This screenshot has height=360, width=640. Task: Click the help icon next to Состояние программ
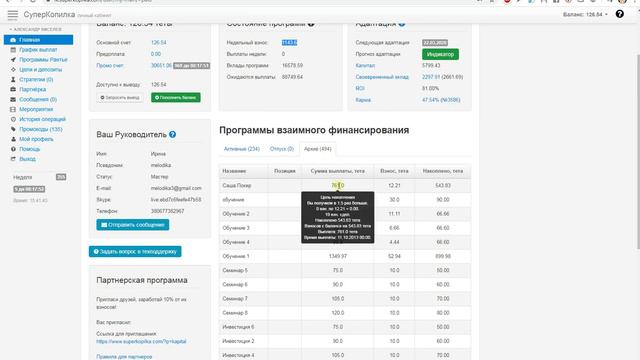coord(311,24)
